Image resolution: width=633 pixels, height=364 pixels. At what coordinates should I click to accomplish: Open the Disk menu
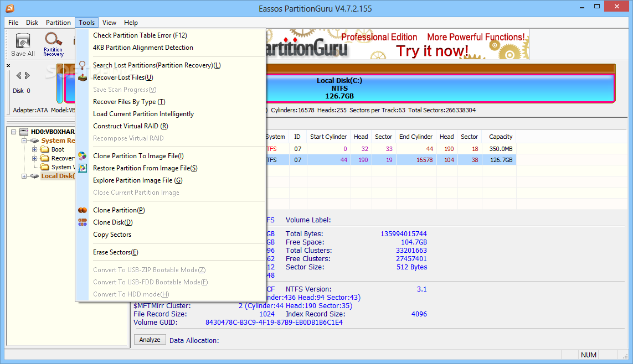(x=32, y=23)
